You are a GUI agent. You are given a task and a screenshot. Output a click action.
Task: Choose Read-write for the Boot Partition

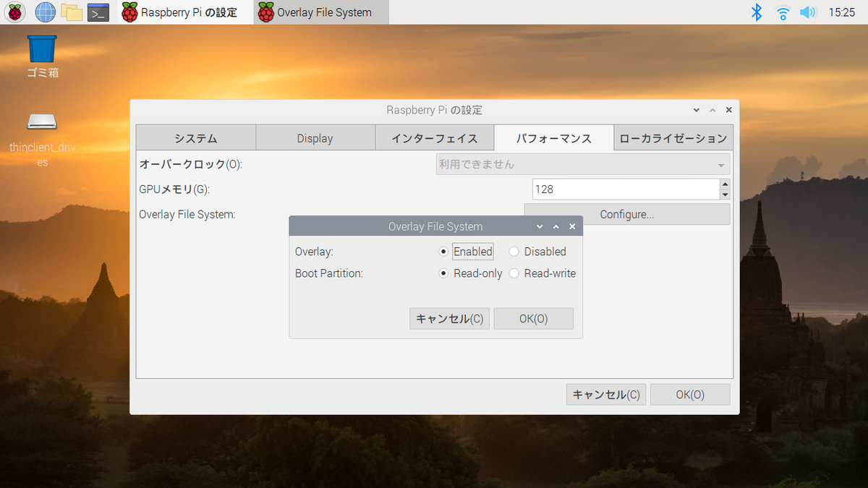tap(514, 273)
